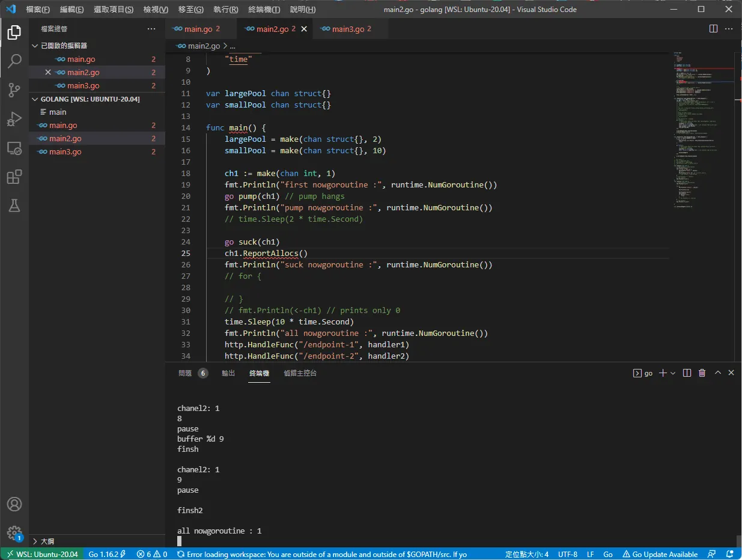Open the Remote Explorer icon
Viewport: 742px width, 560px height.
tap(14, 148)
